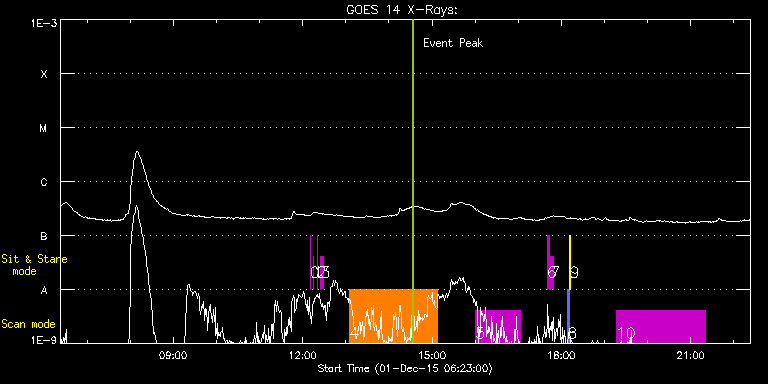Click the A flare class axis label
The image size is (768, 384).
(x=44, y=290)
